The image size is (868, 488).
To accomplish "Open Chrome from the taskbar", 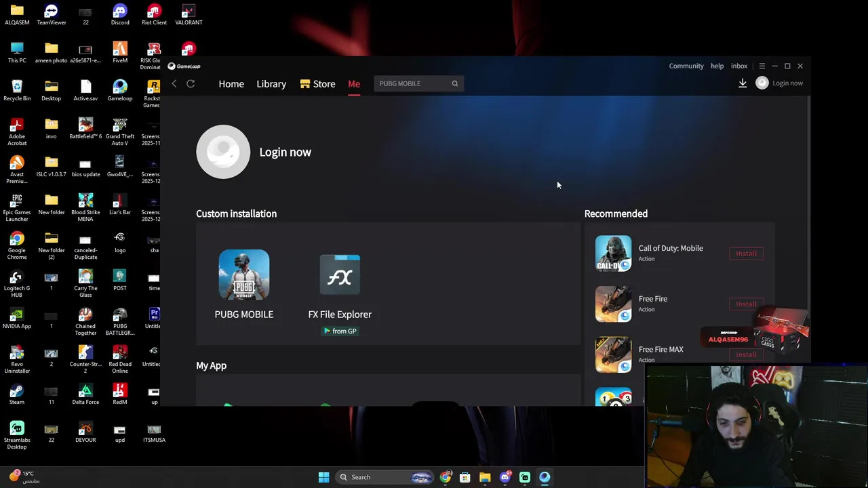I will coord(445,477).
